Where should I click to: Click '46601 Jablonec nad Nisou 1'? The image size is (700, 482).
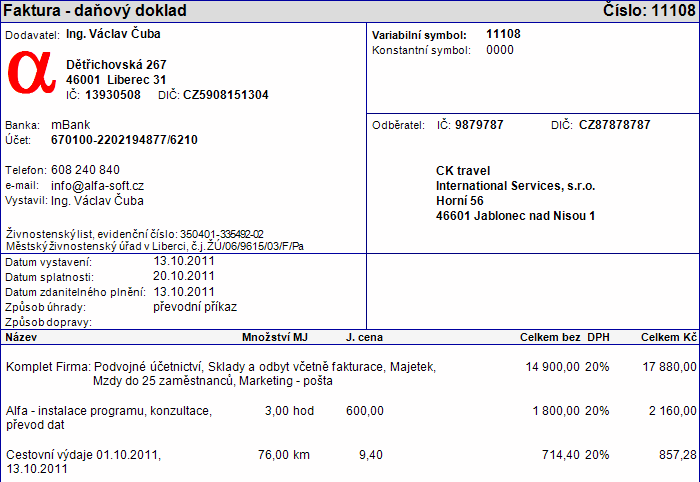tap(516, 216)
